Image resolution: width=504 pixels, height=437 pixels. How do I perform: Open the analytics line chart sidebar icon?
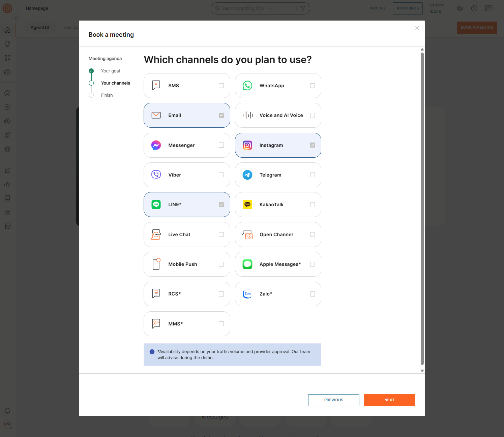pos(7,170)
